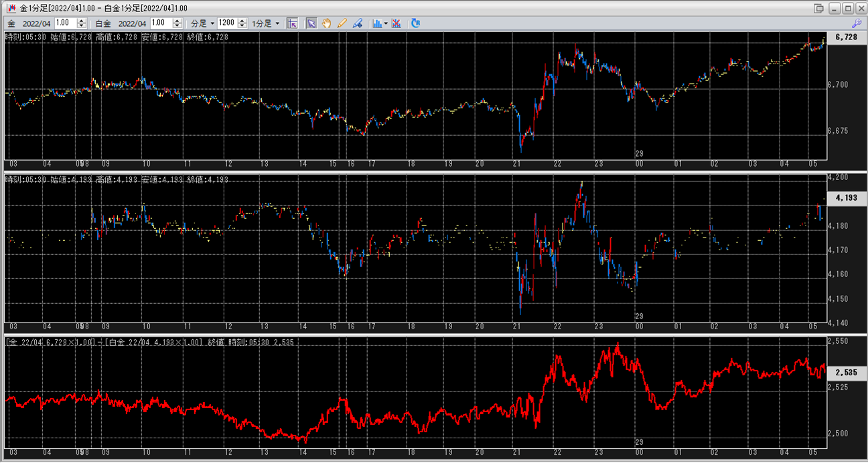Open the 分足 chart type dropdown
Viewport: 868px width, 463px height.
point(203,23)
